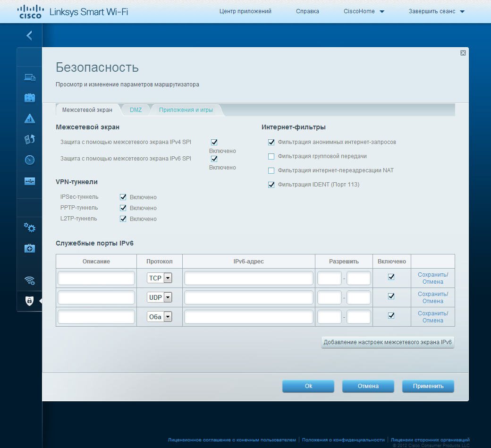This screenshot has width=491, height=448.
Task: Toggle IPv6 SPI firewall protection checkbox
Action: [214, 159]
